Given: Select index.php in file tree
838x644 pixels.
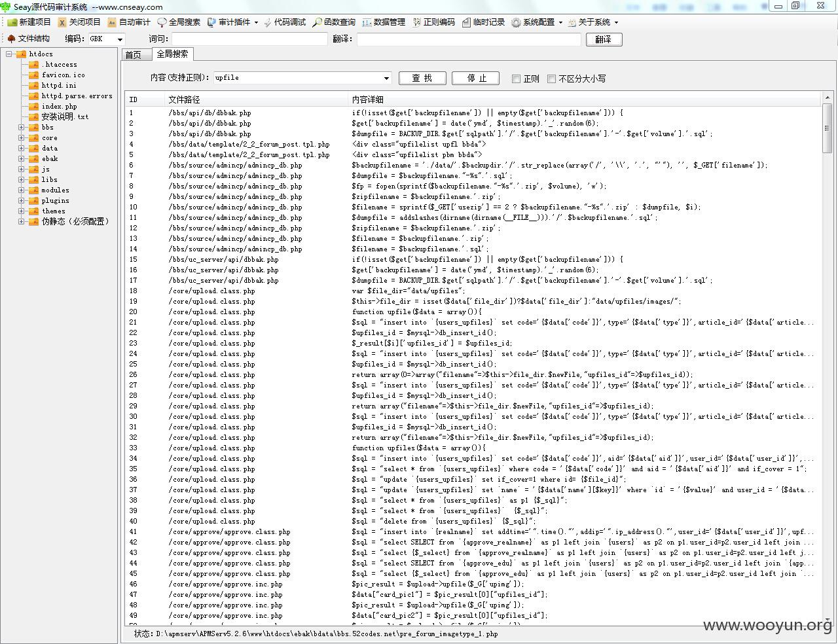Looking at the screenshot, I should point(59,107).
